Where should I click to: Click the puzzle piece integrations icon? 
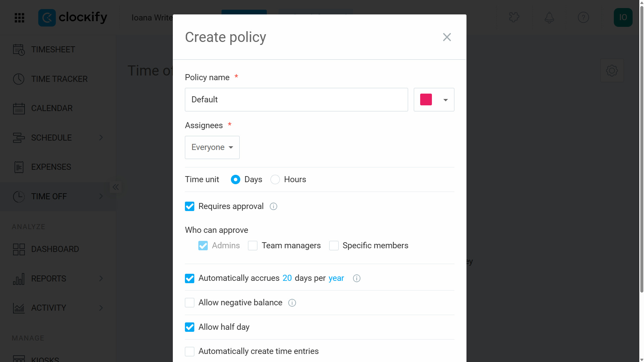click(514, 17)
